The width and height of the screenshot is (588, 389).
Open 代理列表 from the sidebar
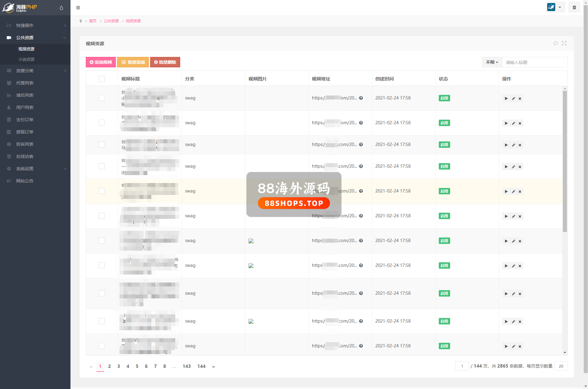click(25, 83)
